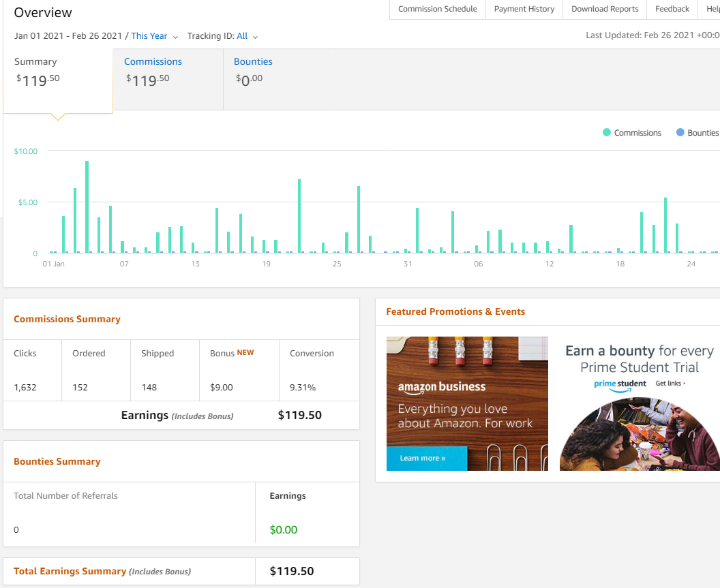Click the tallest chart bar near 04 Jan
720x588 pixels.
pos(87,206)
